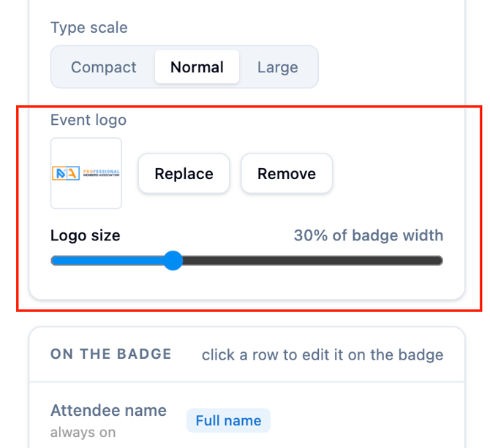Click the Remove logo button
This screenshot has height=448, width=490.
287,174
